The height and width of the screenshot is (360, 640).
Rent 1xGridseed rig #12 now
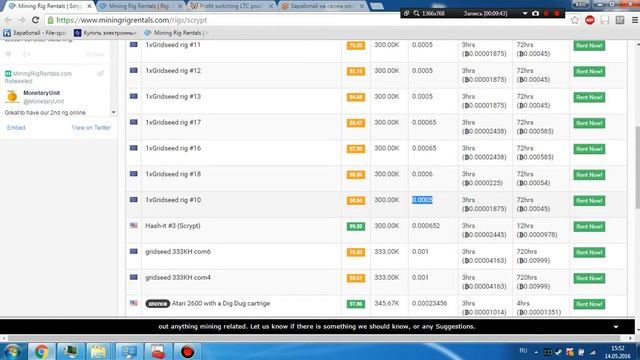pos(589,71)
